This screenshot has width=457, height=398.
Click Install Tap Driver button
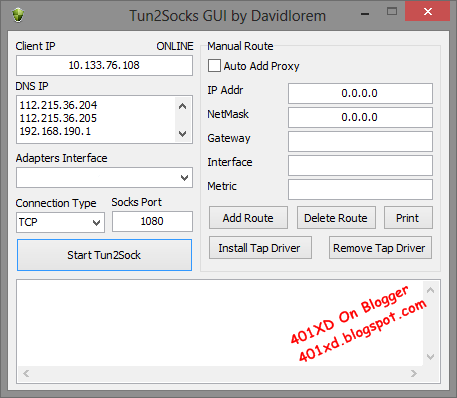(x=260, y=248)
